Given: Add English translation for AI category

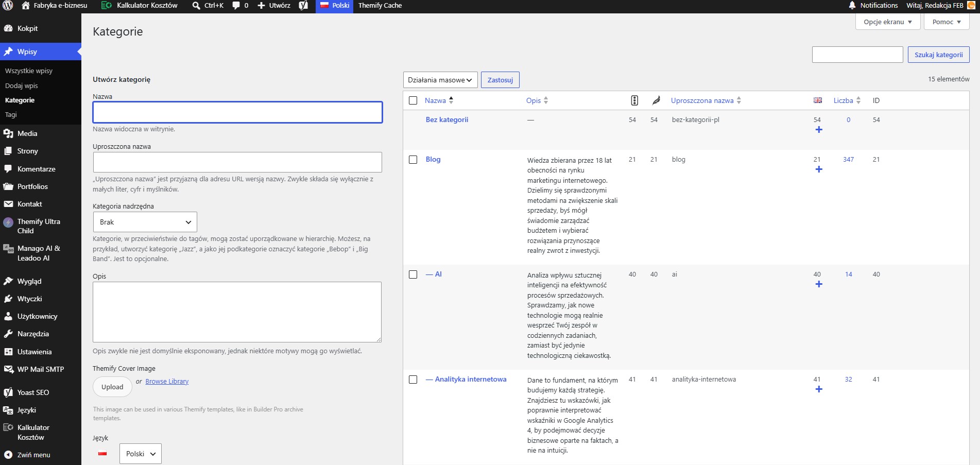Looking at the screenshot, I should (819, 284).
